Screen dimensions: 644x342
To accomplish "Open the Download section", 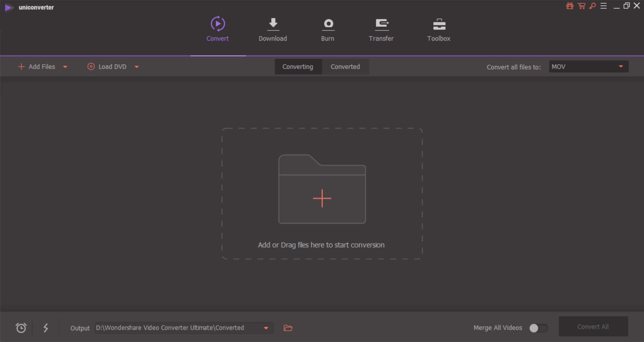I will pos(273,30).
